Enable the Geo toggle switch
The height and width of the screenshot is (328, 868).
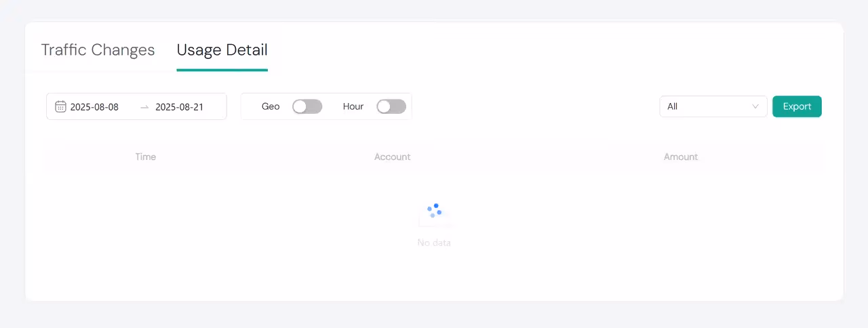pos(307,106)
